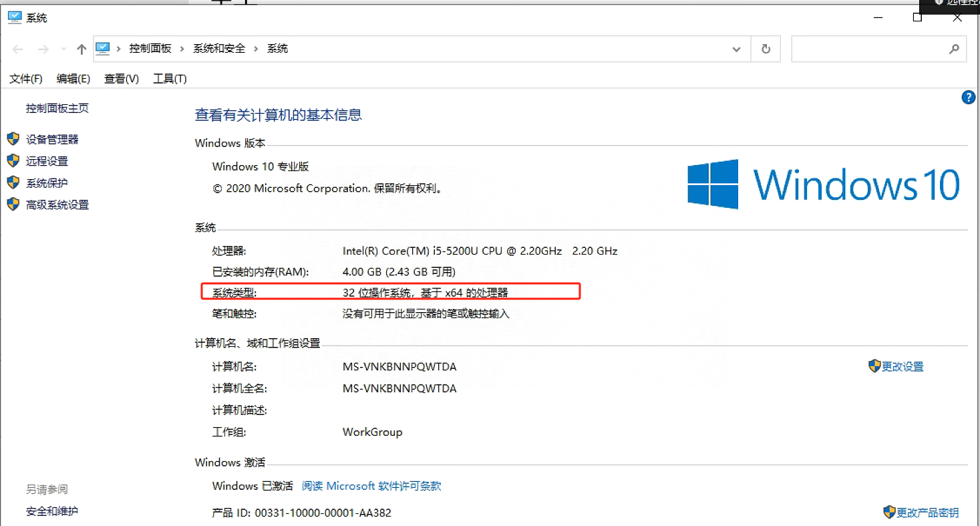Click the shield icon beside 高级系统设置
The image size is (980, 526).
(13, 205)
